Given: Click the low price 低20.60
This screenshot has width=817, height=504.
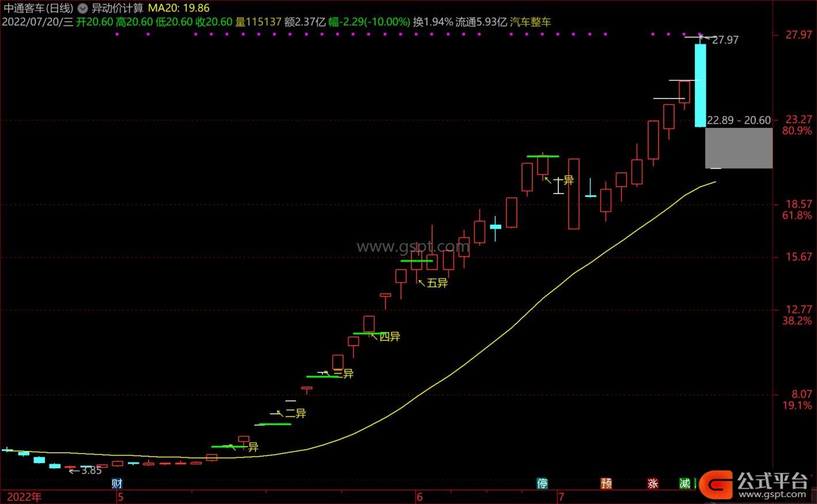Looking at the screenshot, I should [x=174, y=22].
